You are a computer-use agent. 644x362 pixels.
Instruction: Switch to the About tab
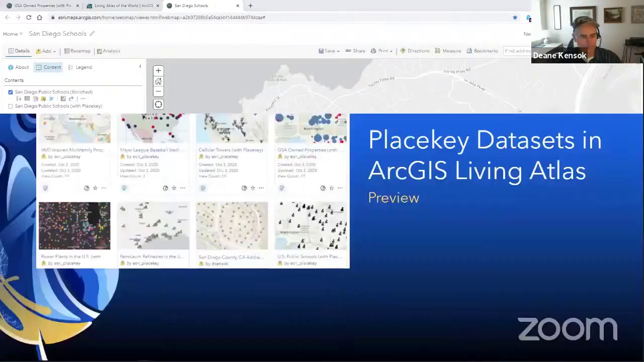point(19,67)
